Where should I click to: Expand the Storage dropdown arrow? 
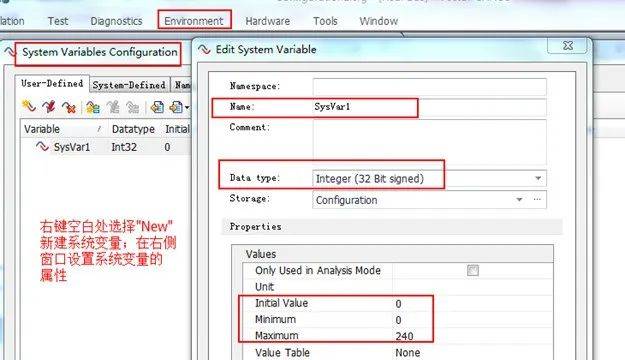point(519,199)
